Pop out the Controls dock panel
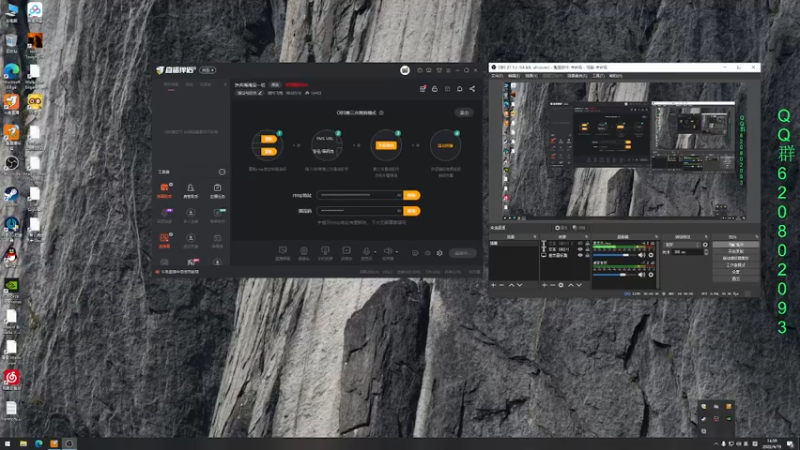 756,237
